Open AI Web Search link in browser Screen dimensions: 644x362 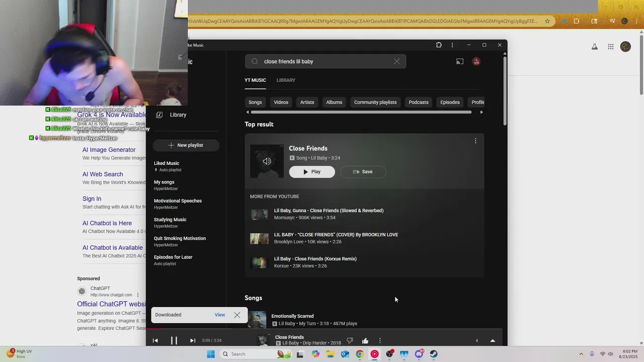click(x=103, y=174)
